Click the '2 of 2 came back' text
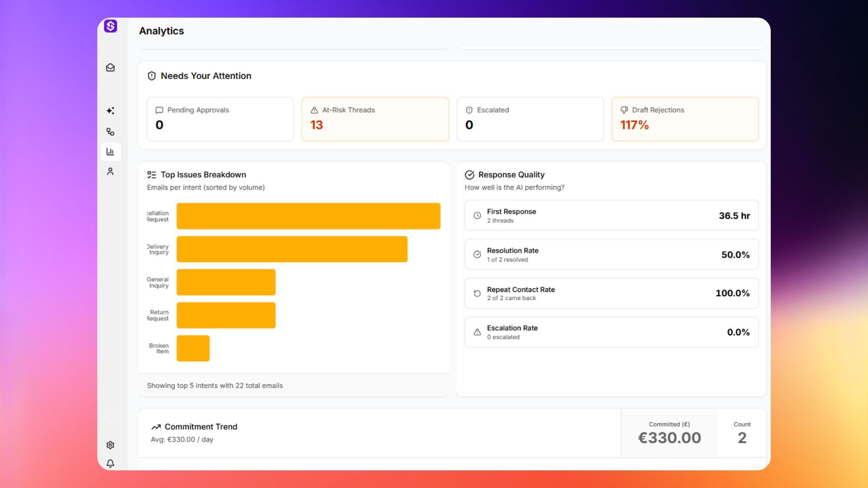Image resolution: width=868 pixels, height=488 pixels. [511, 298]
